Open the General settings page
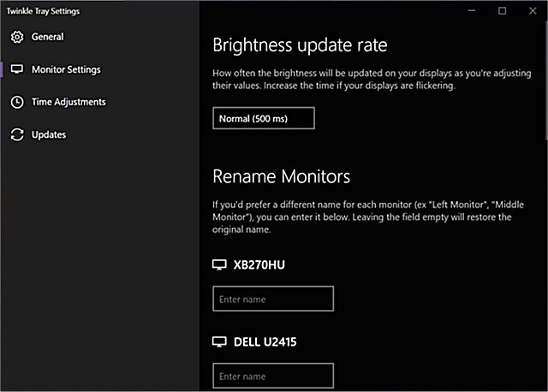The image size is (548, 392). pos(47,37)
